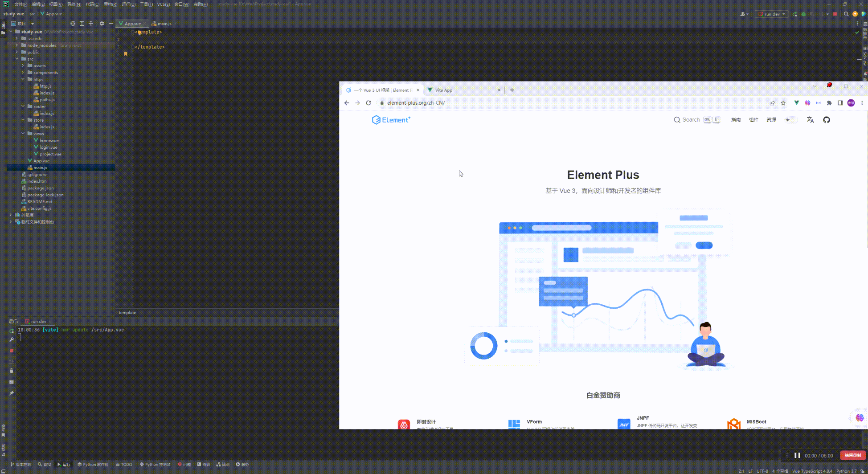Open the 文件(F) menu
The width and height of the screenshot is (868, 474).
click(x=21, y=4)
